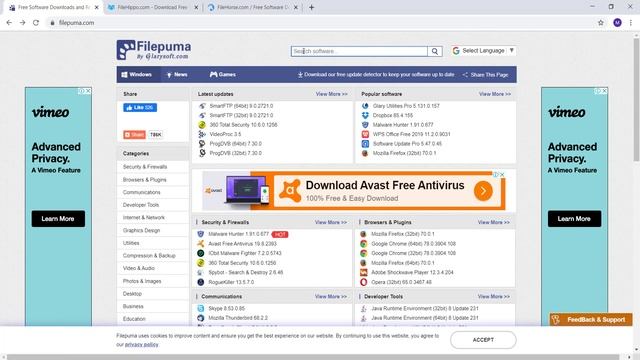
Task: Close the left Vimeo ad
Action: pyautogui.click(x=88, y=91)
